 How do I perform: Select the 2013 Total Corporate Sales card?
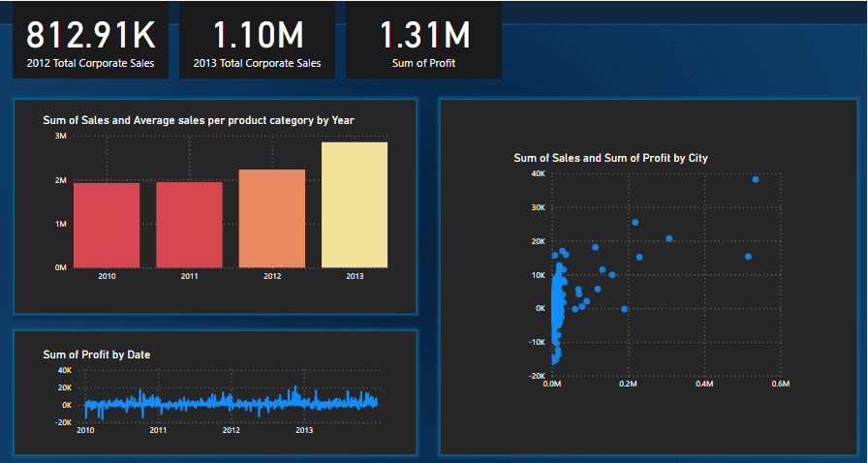click(x=257, y=40)
